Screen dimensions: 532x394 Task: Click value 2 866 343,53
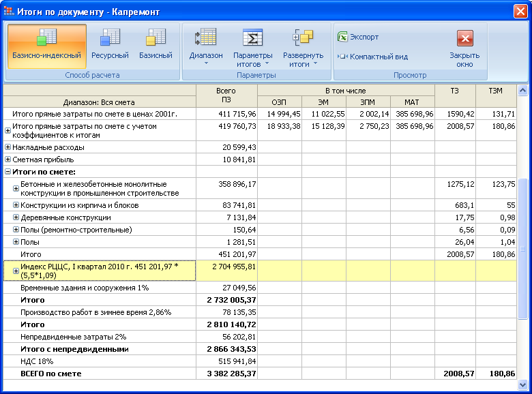point(231,349)
